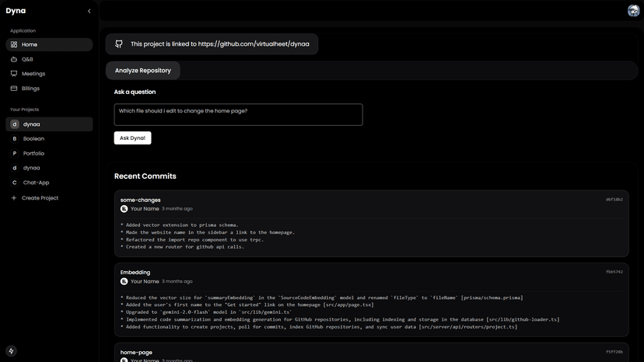The image size is (644, 362).
Task: Focus the Ask a question text box
Action: click(x=238, y=114)
